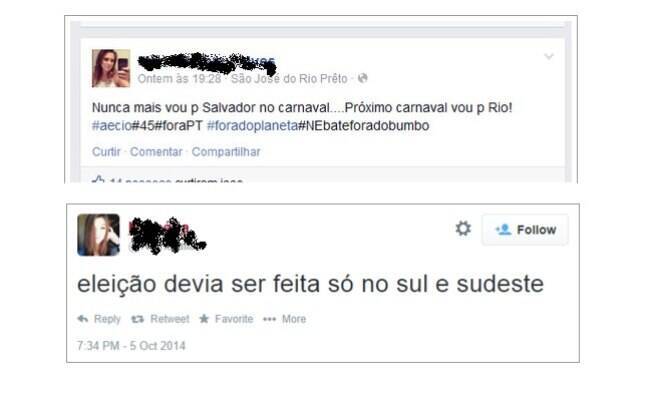
Task: Click the Favorite star icon
Action: 204,319
